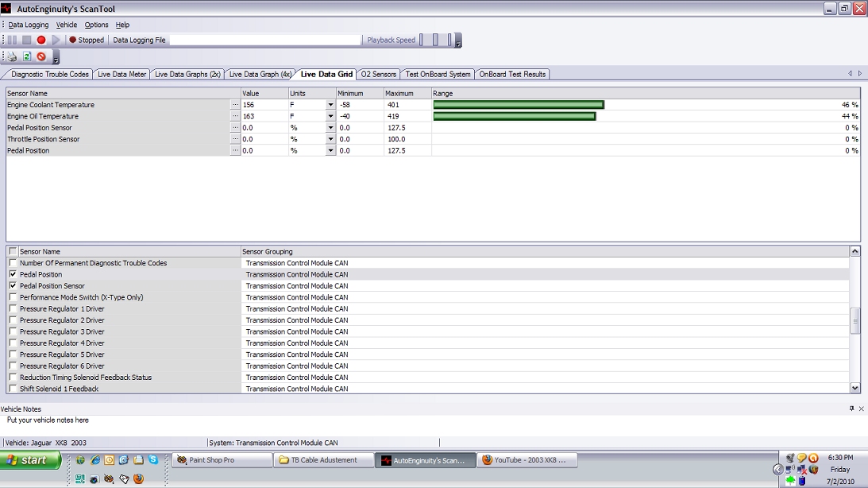Viewport: 868px width, 488px height.
Task: Check Performance Mode Switch (X-Type Only)
Action: 13,297
